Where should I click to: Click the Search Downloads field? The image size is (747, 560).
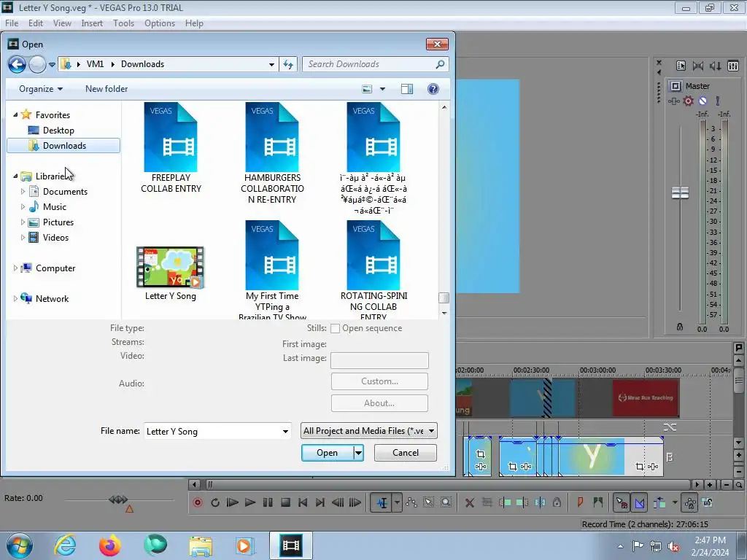pyautogui.click(x=376, y=64)
